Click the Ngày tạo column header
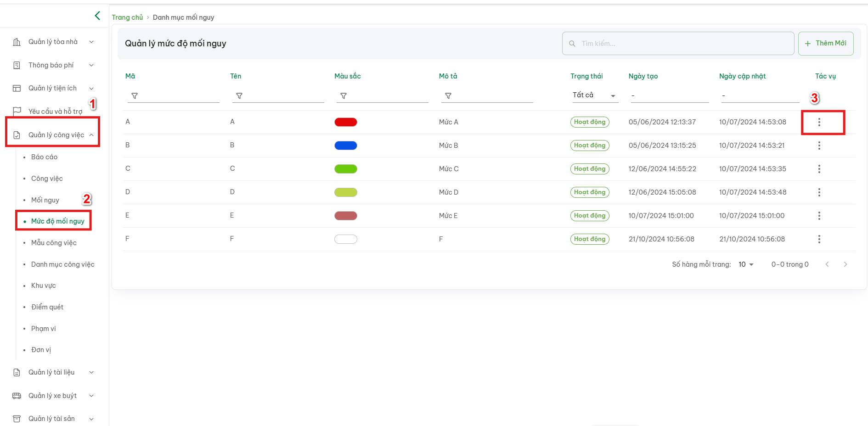868x426 pixels. pyautogui.click(x=643, y=76)
